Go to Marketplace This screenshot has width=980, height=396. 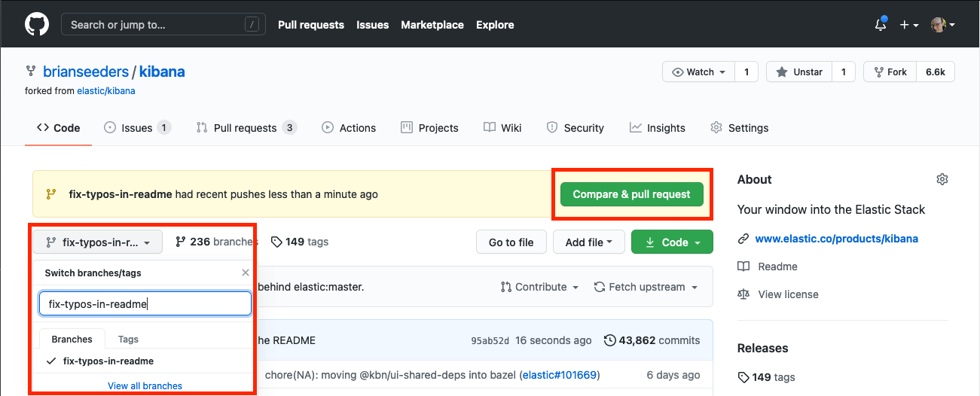(432, 25)
